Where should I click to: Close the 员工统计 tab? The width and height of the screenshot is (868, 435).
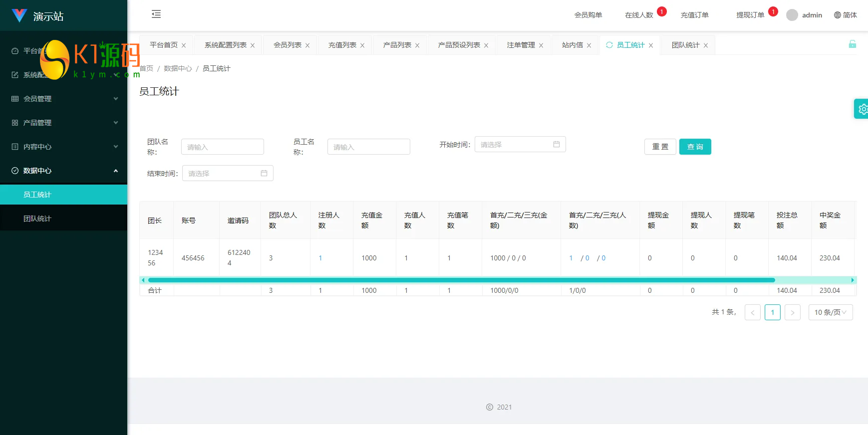pos(651,45)
